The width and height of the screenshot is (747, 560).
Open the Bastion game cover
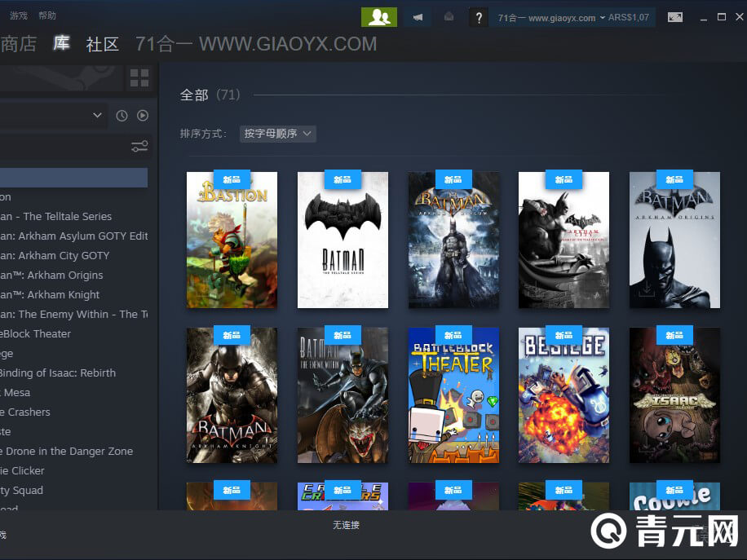[x=232, y=240]
